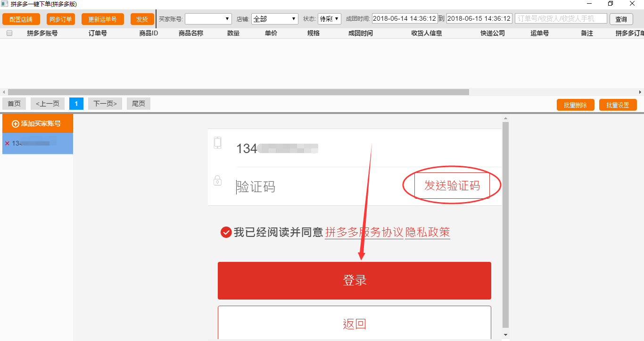Click the 拼多多账号 column header
Screen dimensions: 644x341
click(x=42, y=33)
